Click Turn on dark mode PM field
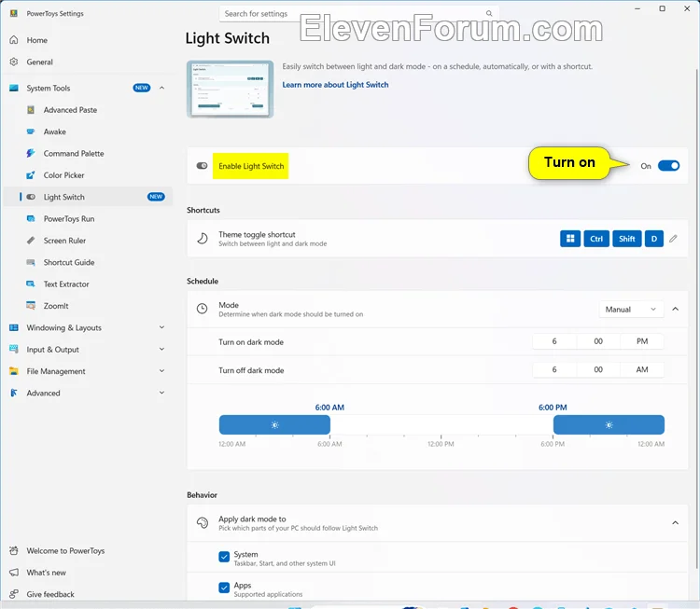The width and height of the screenshot is (700, 609). [x=642, y=341]
